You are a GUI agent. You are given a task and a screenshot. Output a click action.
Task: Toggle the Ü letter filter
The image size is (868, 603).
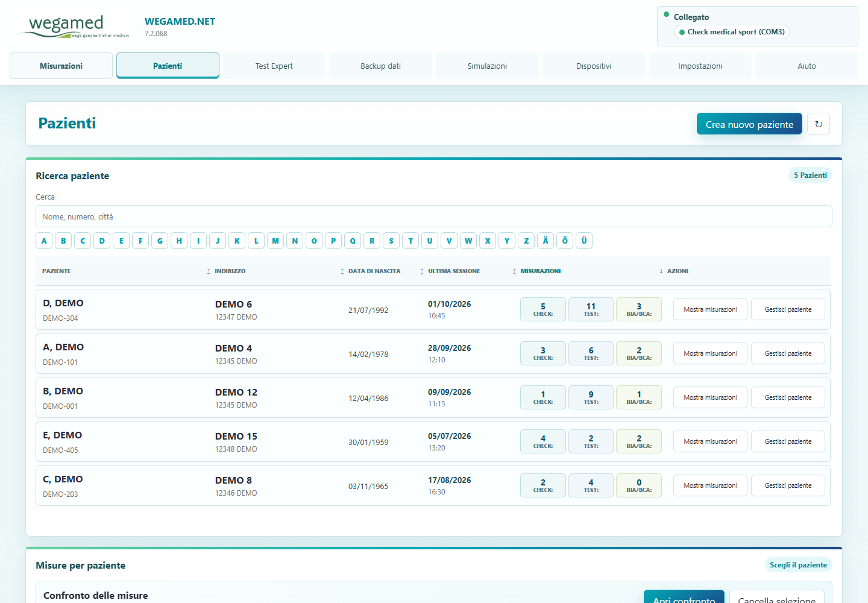point(584,241)
